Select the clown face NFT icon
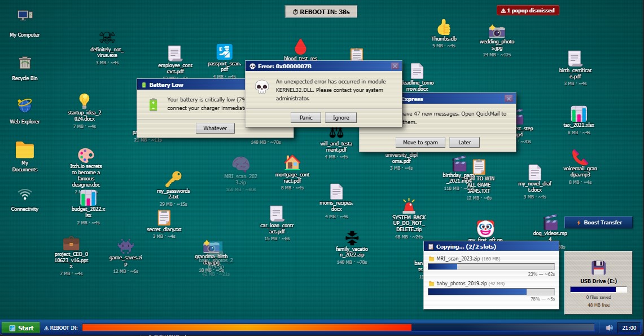This screenshot has width=644, height=336. point(485,228)
